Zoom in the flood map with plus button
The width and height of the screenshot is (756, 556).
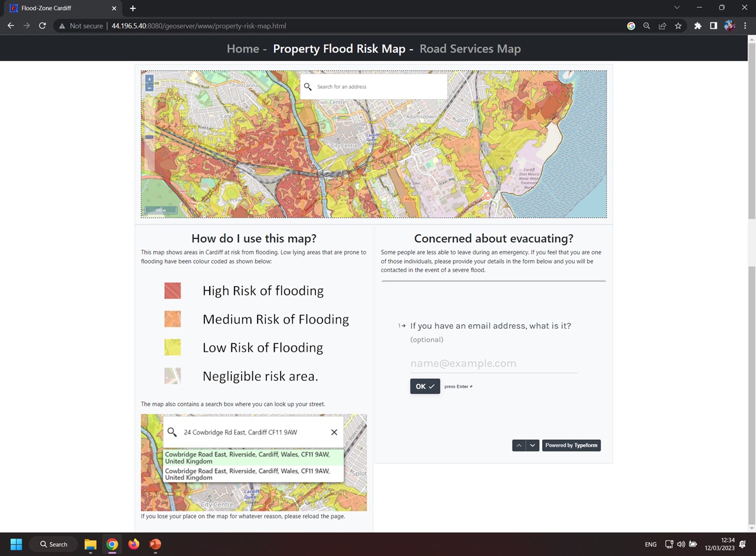point(149,79)
